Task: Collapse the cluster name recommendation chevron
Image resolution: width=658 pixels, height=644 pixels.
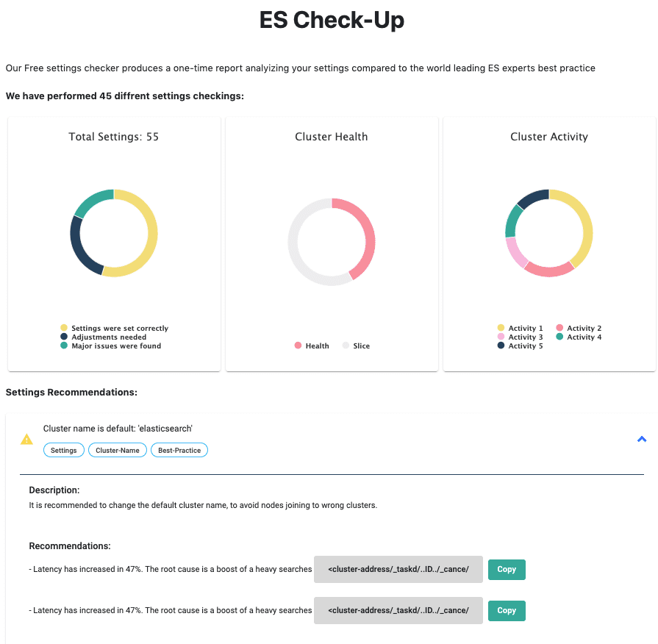Action: click(642, 440)
